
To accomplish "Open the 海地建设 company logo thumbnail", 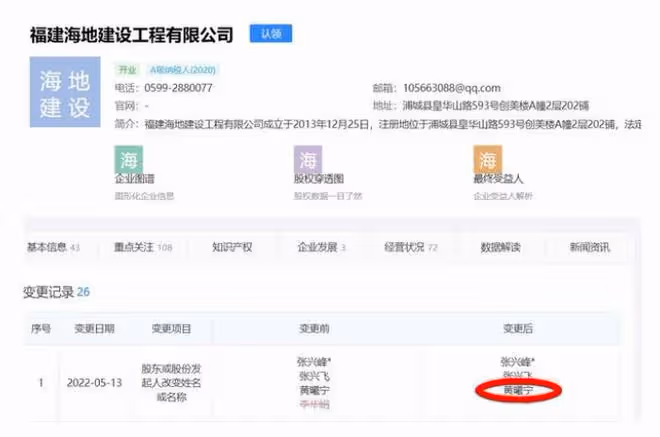I will click(65, 92).
